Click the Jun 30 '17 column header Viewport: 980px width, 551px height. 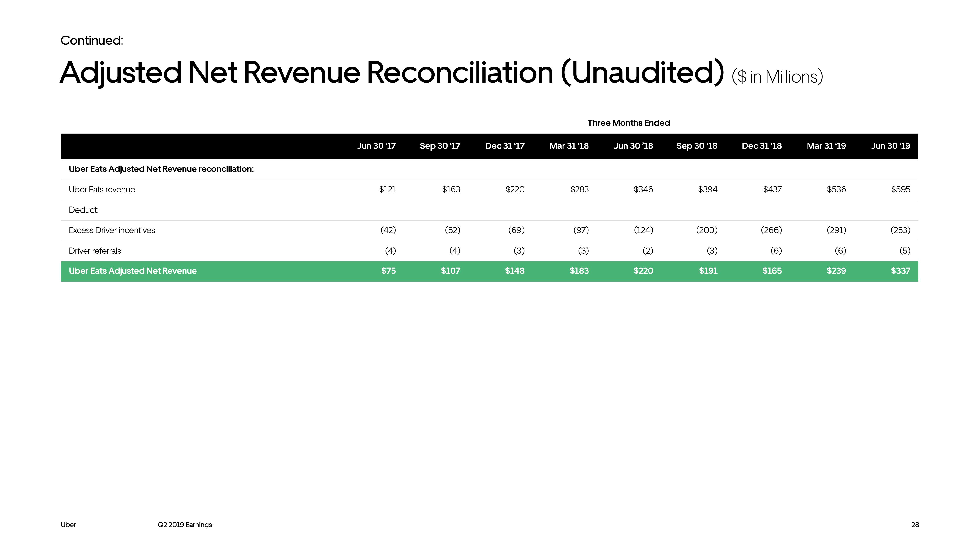click(x=376, y=146)
